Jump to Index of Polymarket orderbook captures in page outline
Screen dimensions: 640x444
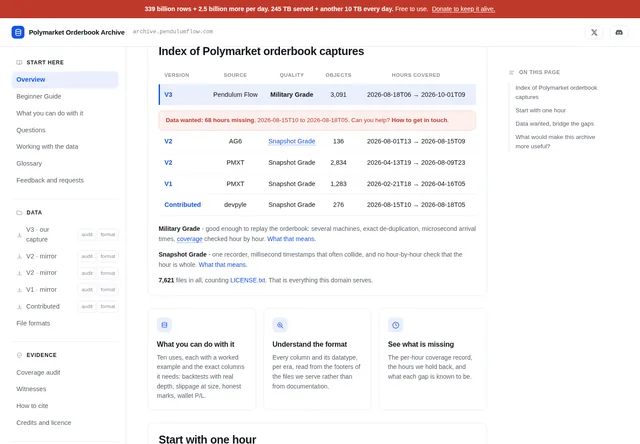pyautogui.click(x=556, y=92)
